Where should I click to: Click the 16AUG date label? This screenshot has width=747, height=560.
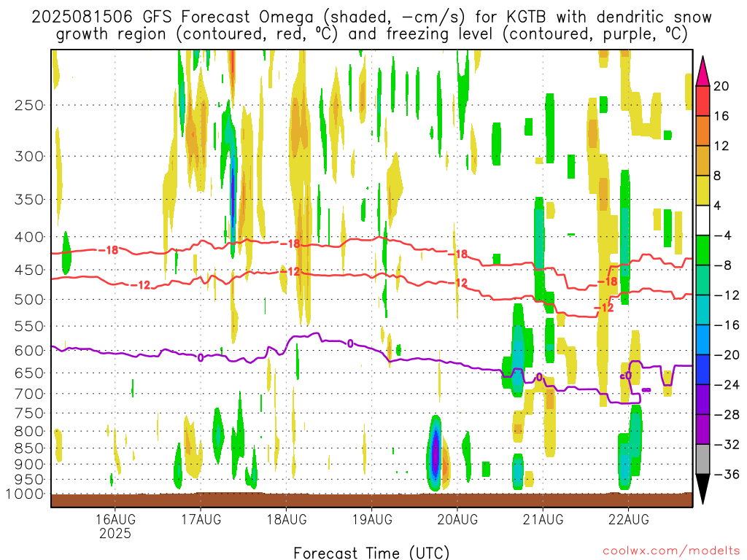115,519
